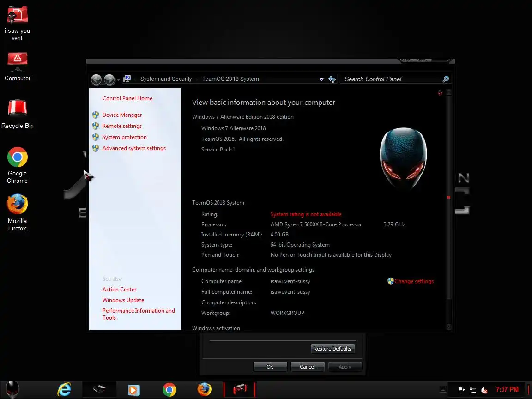Click the scroll down arrow of system window
Screen dimensions: 532x399
tap(448, 327)
